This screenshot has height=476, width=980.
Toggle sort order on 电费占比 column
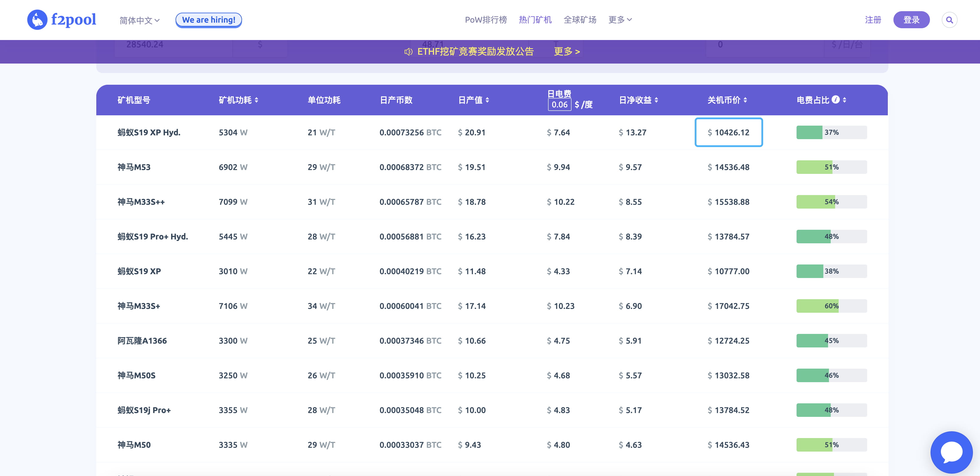tap(845, 100)
